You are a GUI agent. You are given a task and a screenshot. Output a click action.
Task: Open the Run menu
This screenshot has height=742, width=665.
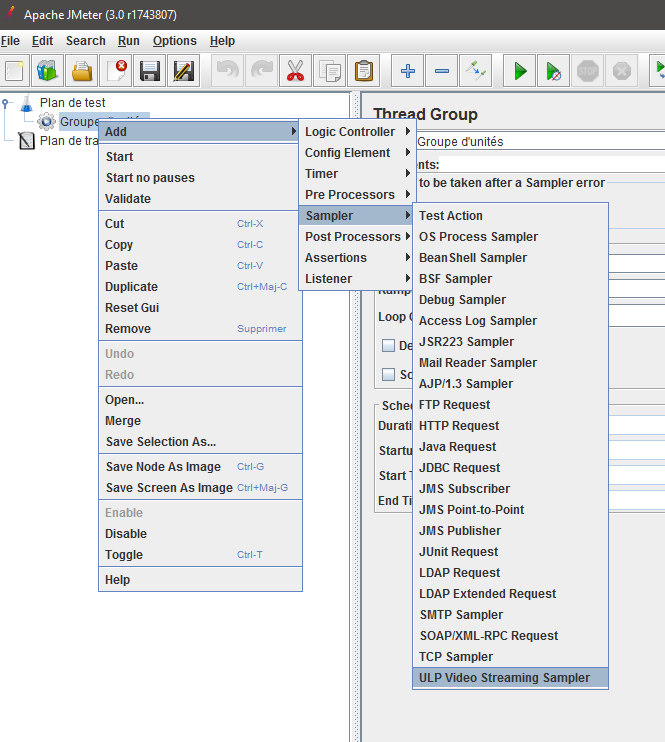129,41
